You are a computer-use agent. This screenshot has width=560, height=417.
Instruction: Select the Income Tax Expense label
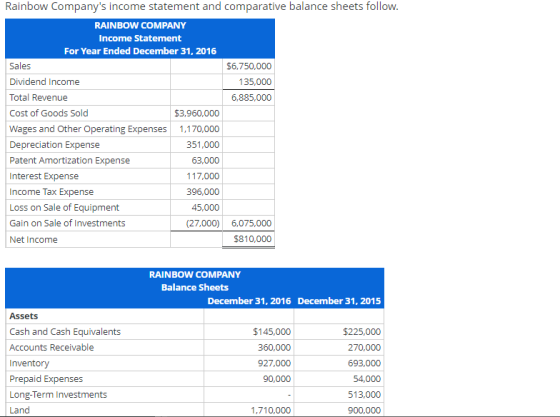(x=51, y=192)
